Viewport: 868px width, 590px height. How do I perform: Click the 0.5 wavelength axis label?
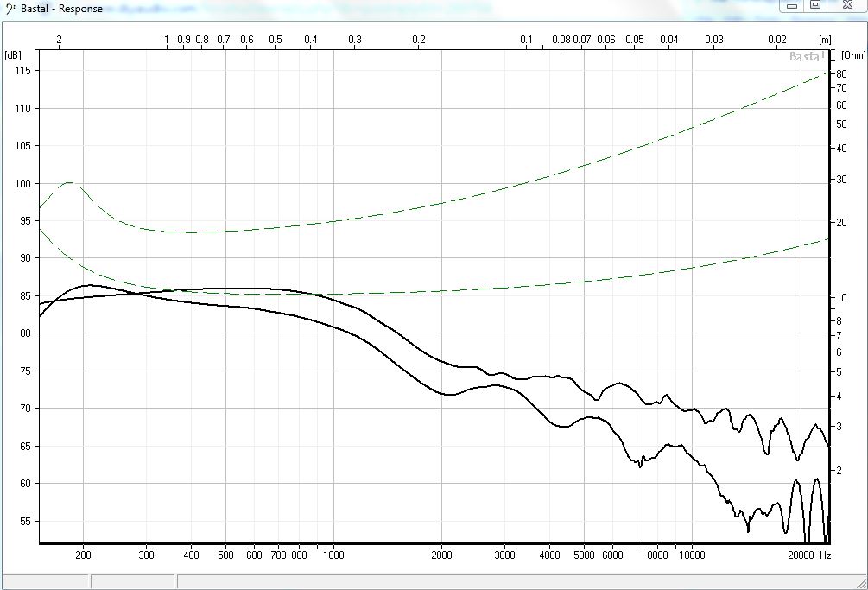(276, 39)
